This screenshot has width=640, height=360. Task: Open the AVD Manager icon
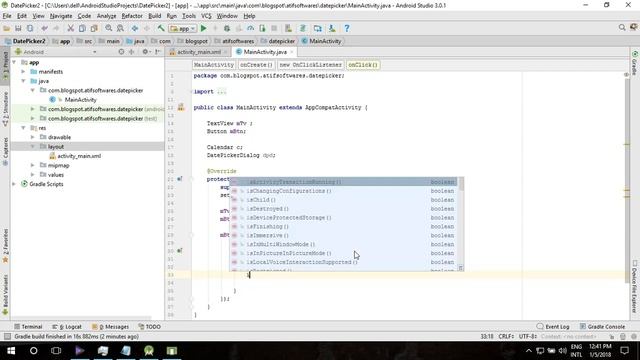pos(288,29)
